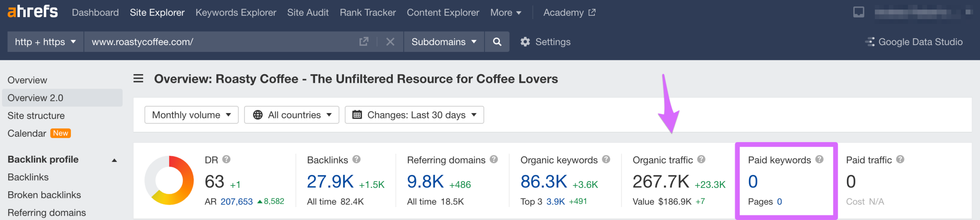
Task: Toggle the hamburger sidebar menu icon
Action: pos(138,79)
